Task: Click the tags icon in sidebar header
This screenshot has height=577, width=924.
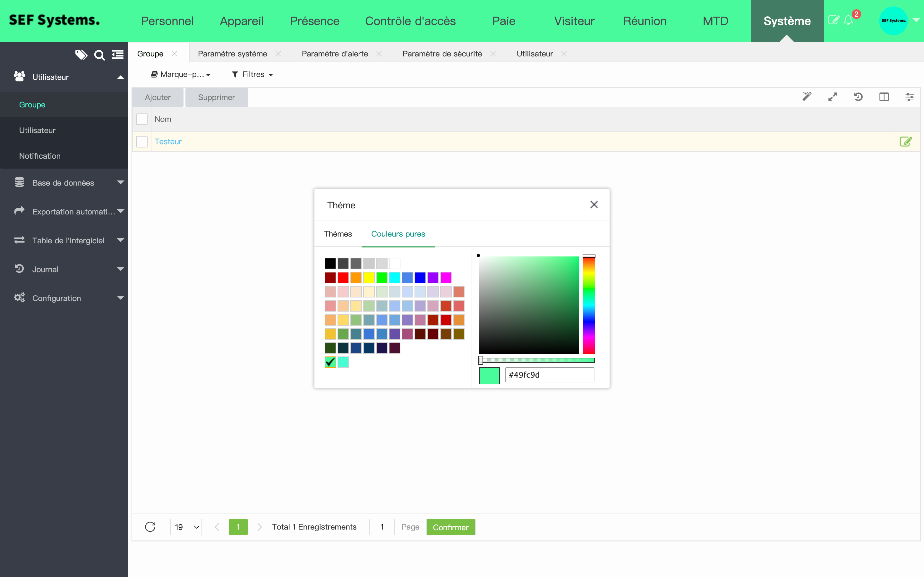Action: pos(81,55)
